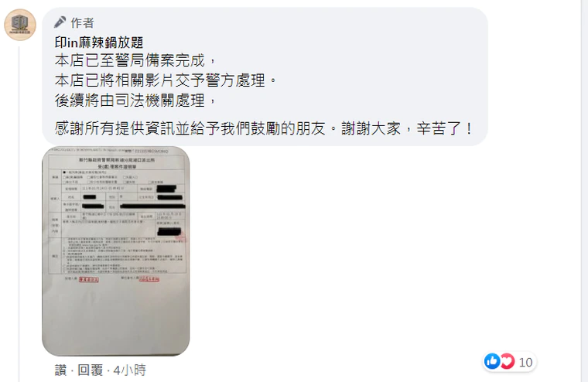The height and width of the screenshot is (382, 588).
Task: Click the red heart reaction icon
Action: (x=507, y=361)
